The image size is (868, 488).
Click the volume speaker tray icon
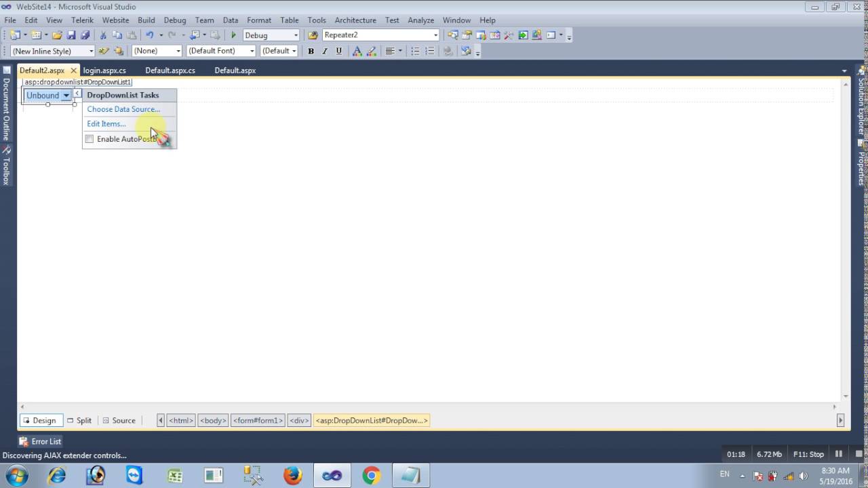804,476
